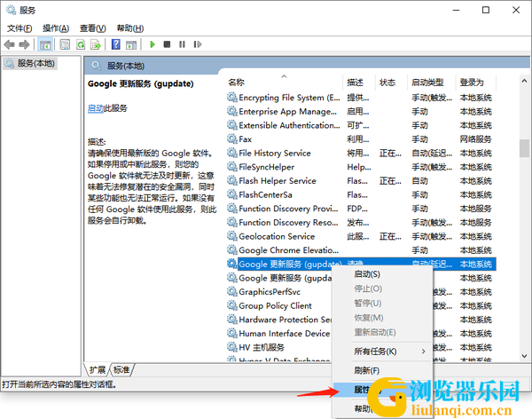Click gear icon of Group Policy Client

click(x=232, y=305)
